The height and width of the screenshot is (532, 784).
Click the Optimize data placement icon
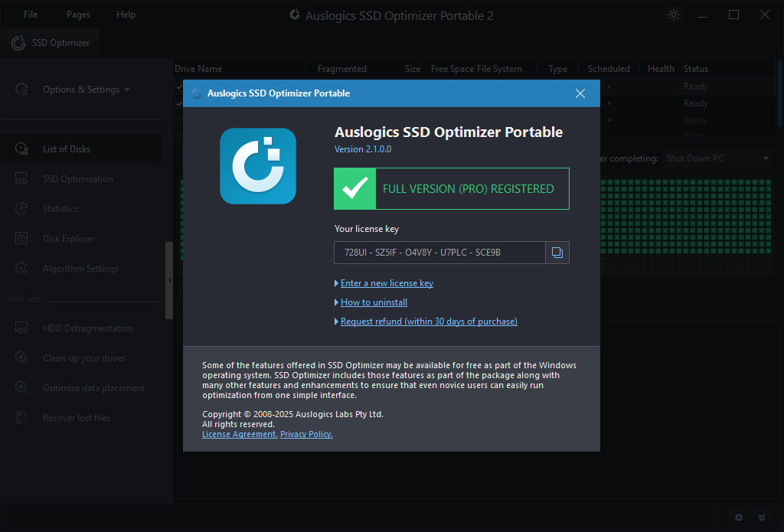(x=21, y=387)
